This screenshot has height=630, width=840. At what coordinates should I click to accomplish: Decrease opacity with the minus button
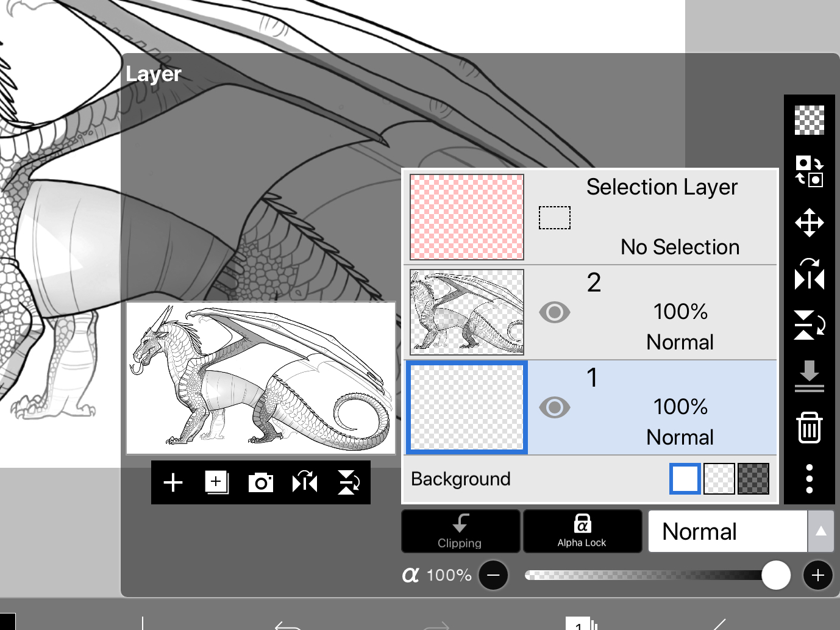493,575
